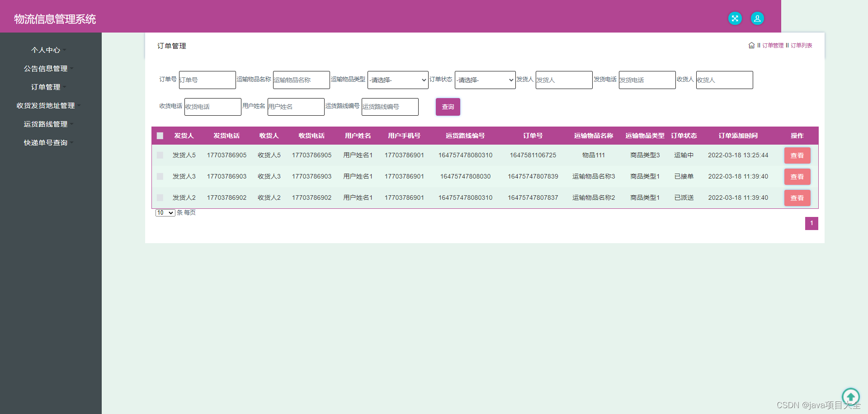Select the cell 物品111
This screenshot has height=414, width=868.
[594, 155]
